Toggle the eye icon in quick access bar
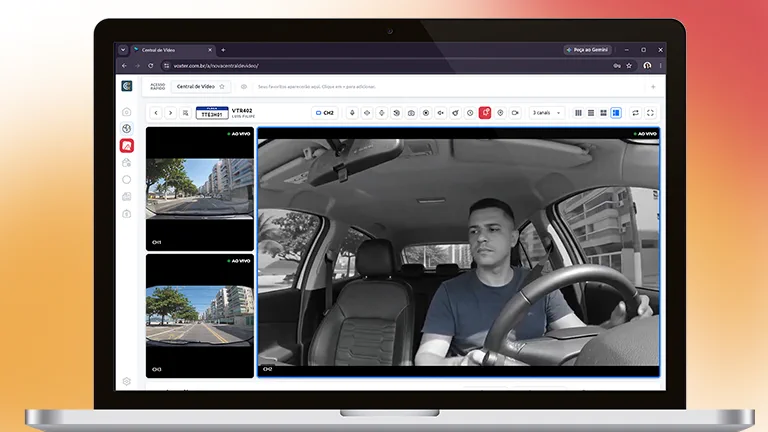 [x=243, y=87]
